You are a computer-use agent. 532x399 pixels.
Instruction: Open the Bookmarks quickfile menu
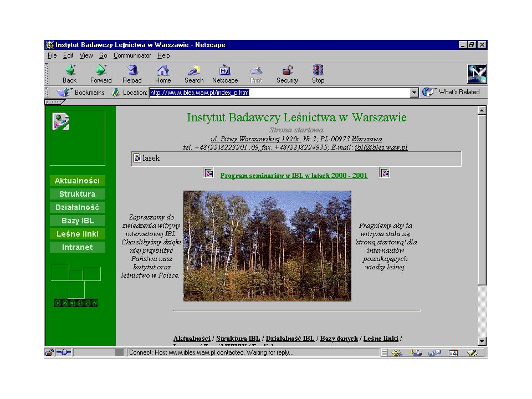81,93
